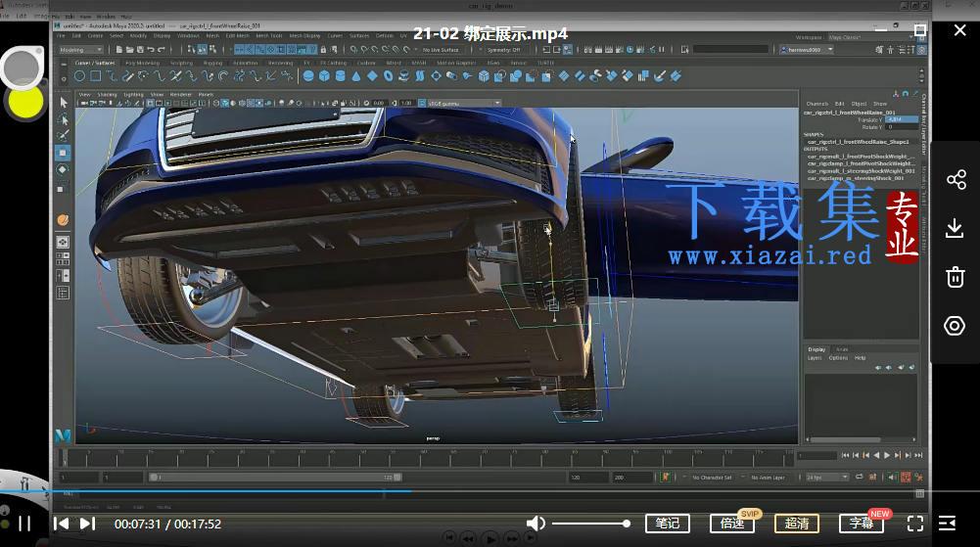This screenshot has width=980, height=547.
Task: Click the orange sphere last-tool icon
Action: click(63, 220)
